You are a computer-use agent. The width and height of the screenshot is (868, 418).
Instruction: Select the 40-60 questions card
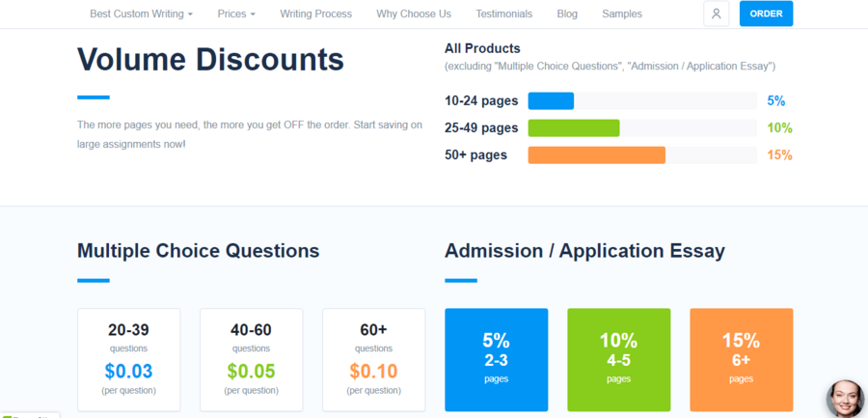(252, 360)
